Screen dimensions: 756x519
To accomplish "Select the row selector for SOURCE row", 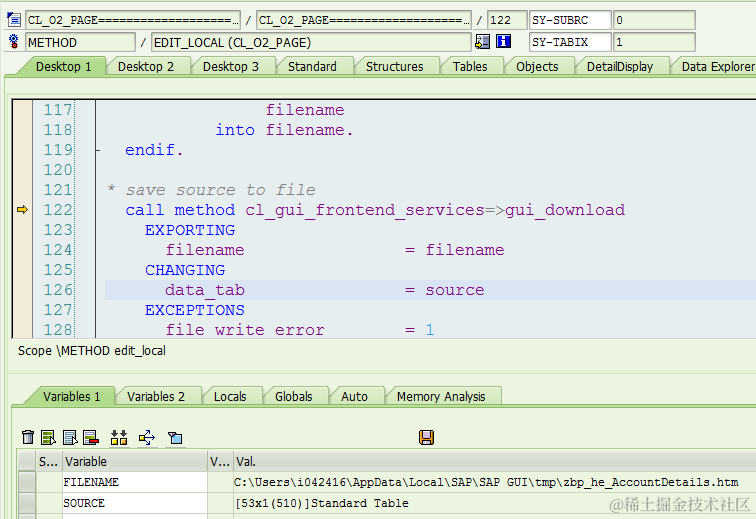I will tap(27, 503).
